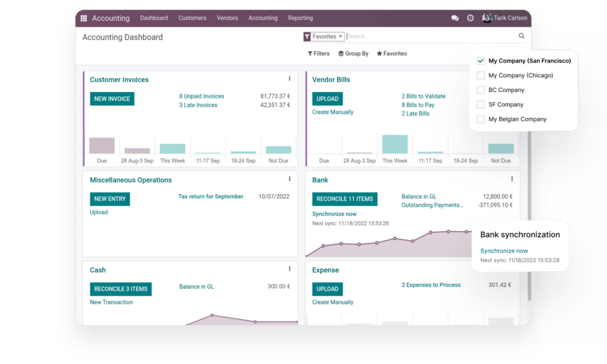607x364 pixels.
Task: Expand the Filters dropdown
Action: [x=319, y=53]
